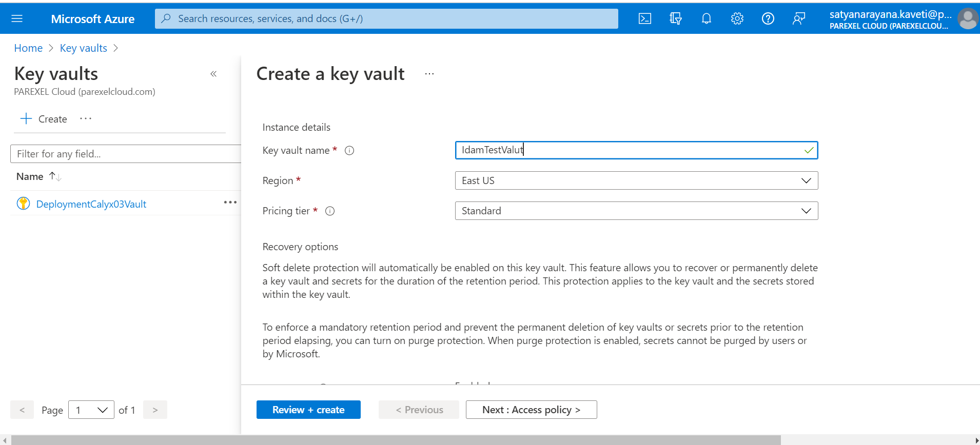Open DeploymentCalyx03Vault row more options
The image size is (980, 445).
tap(230, 203)
